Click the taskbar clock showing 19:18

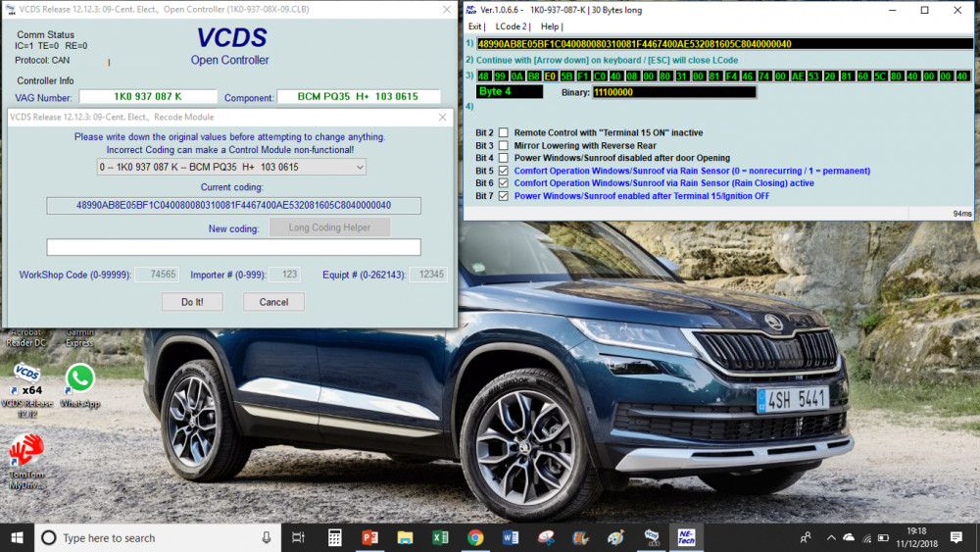(916, 537)
